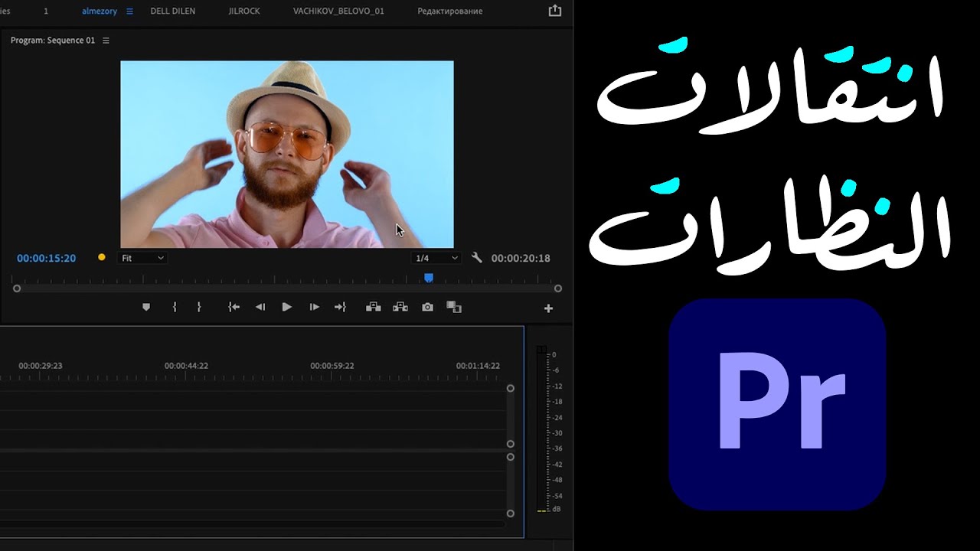Click timeline ruler at 00:00:44:22

tap(186, 366)
